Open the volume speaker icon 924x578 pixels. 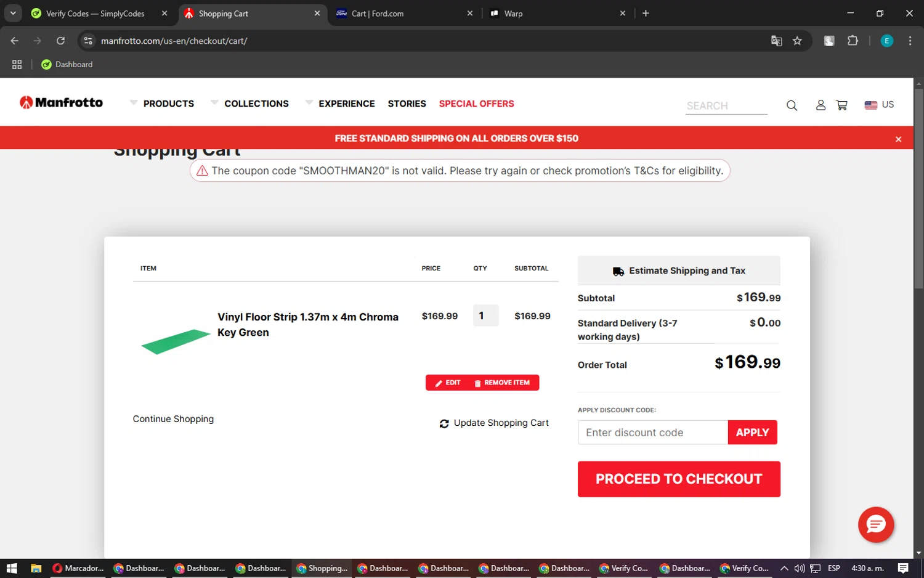point(799,568)
